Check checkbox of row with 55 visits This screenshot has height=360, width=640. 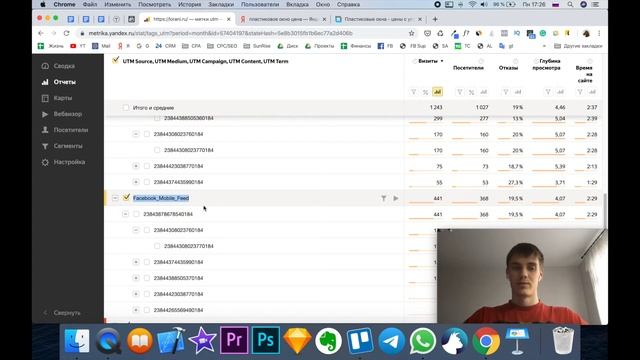[x=147, y=182]
